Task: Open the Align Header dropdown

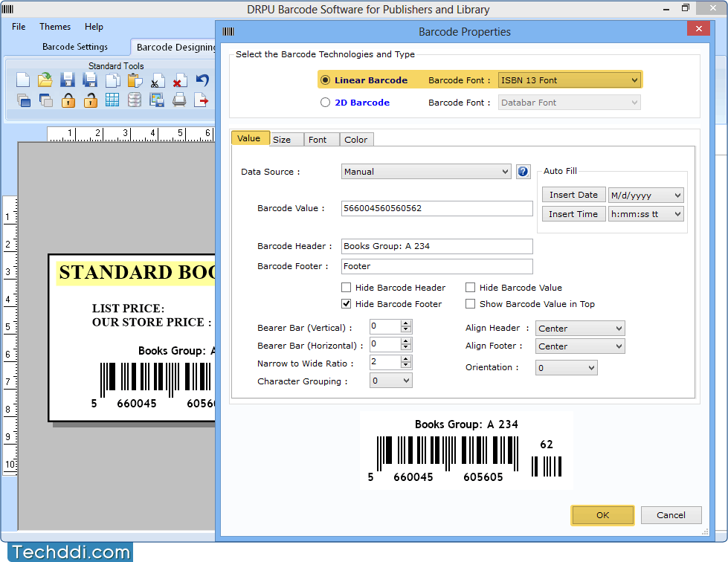Action: pyautogui.click(x=580, y=328)
